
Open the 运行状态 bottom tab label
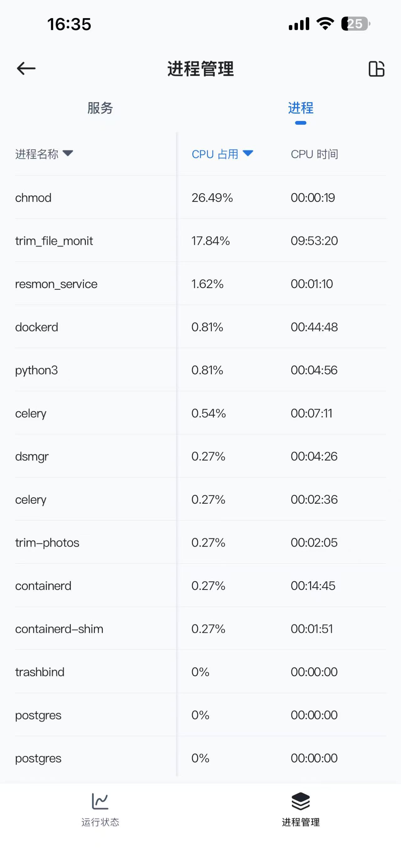pos(100,822)
